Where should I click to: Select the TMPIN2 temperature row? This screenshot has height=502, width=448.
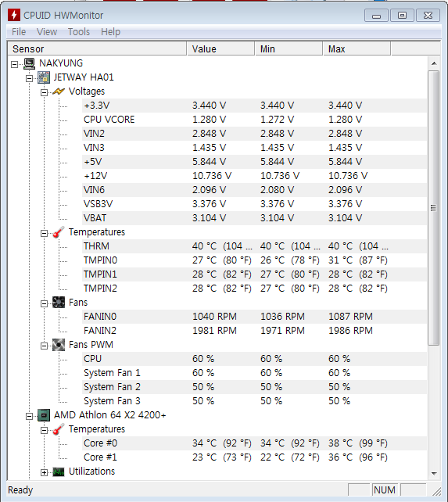coord(255,289)
